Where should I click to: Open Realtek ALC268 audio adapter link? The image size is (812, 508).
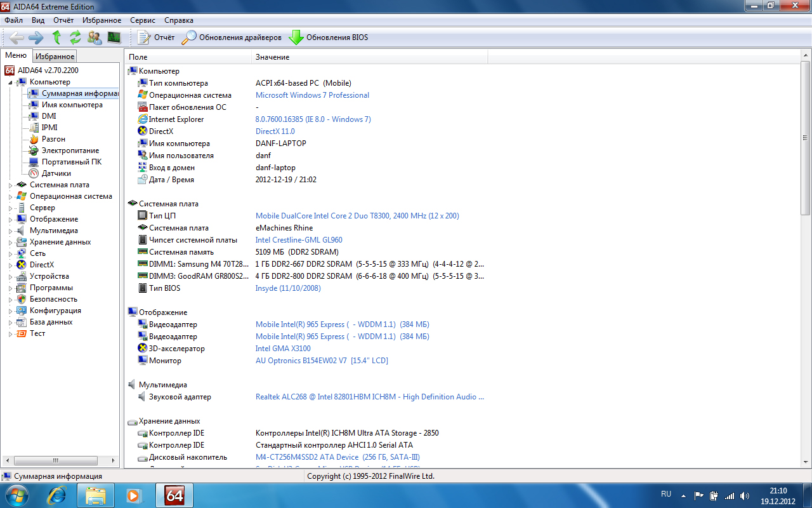pyautogui.click(x=369, y=397)
